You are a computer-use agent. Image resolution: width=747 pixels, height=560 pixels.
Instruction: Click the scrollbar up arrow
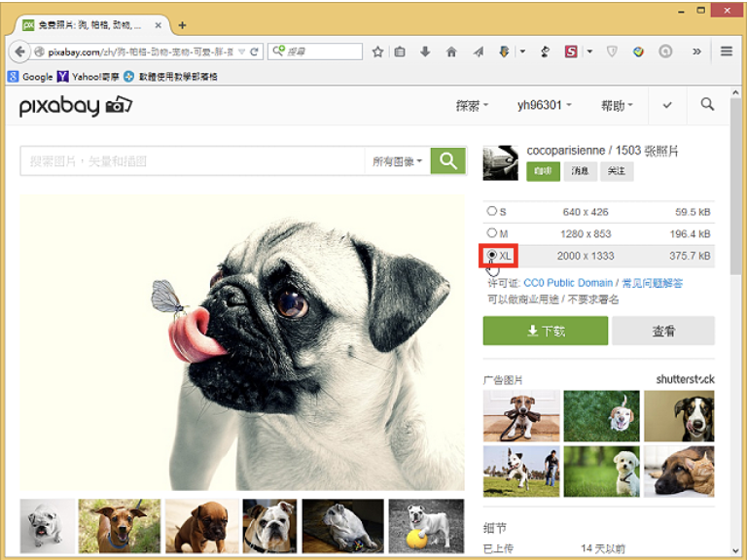click(x=735, y=92)
